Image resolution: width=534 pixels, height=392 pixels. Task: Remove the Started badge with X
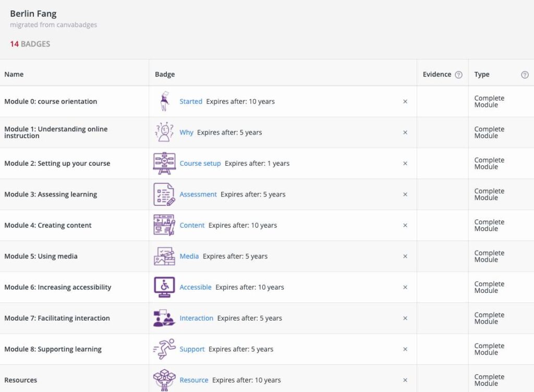pos(405,102)
